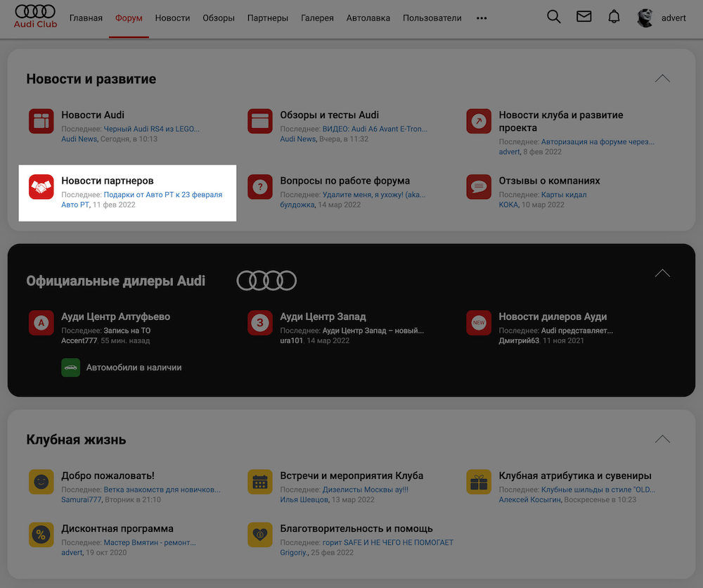Open the Samurai777 user profile link

pyautogui.click(x=82, y=499)
